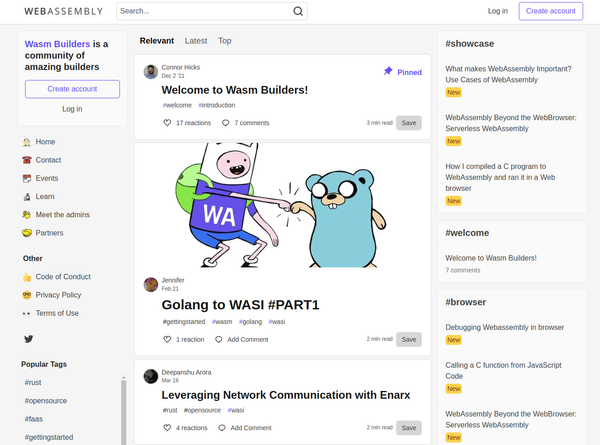
Task: Click Add Comment on Golang to WASI post
Action: [x=248, y=339]
